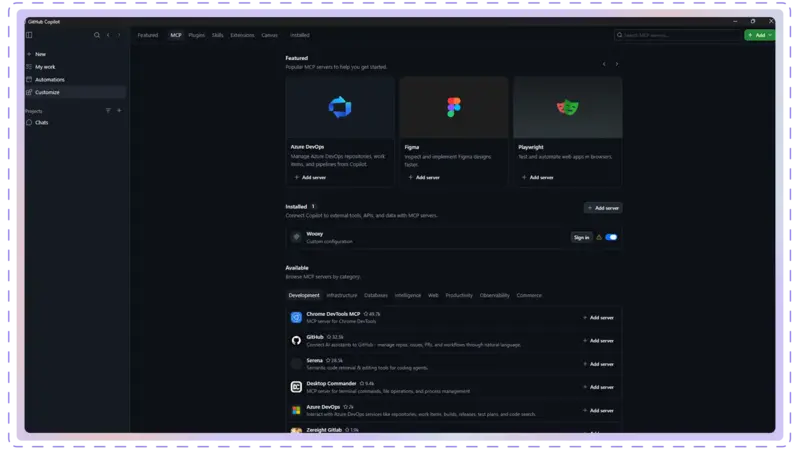Click the Azure DevOps logo in its featured card
Image resolution: width=800 pixels, height=450 pixels.
[x=340, y=107]
